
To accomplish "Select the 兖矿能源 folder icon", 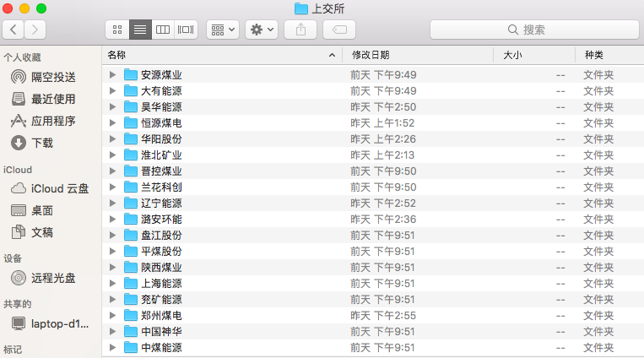I will click(131, 299).
